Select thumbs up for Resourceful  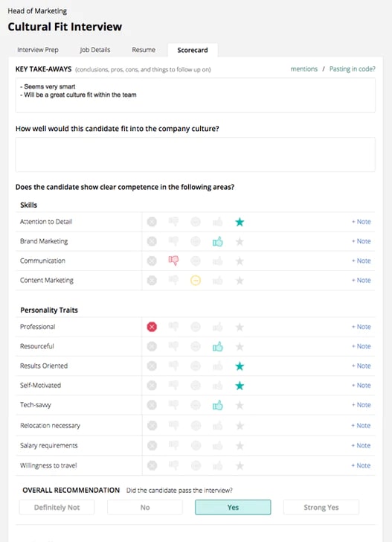coord(218,346)
